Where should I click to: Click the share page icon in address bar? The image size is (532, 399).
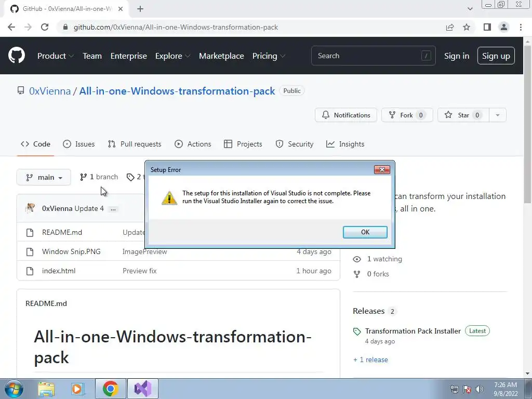pos(450,27)
